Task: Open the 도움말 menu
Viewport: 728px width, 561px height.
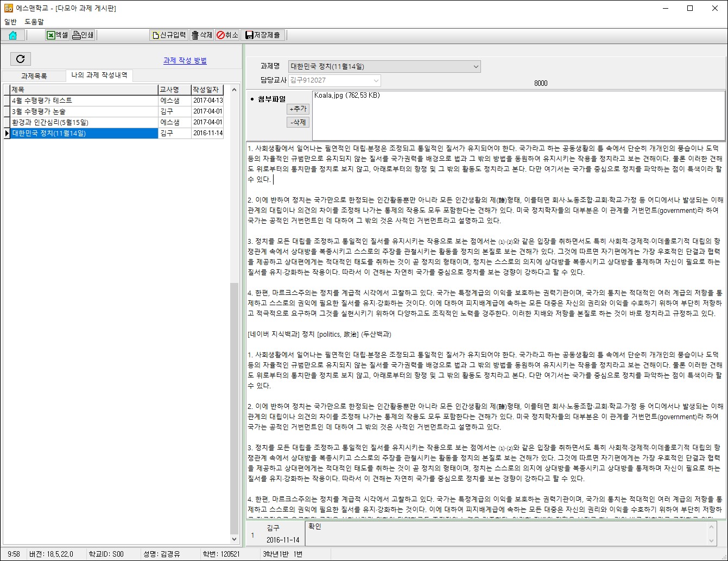Action: coord(34,22)
